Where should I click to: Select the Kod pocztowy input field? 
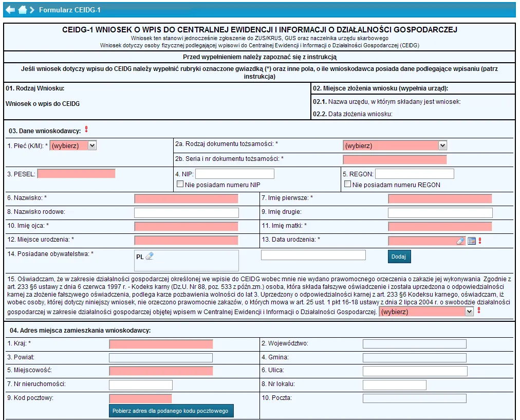tap(140, 398)
